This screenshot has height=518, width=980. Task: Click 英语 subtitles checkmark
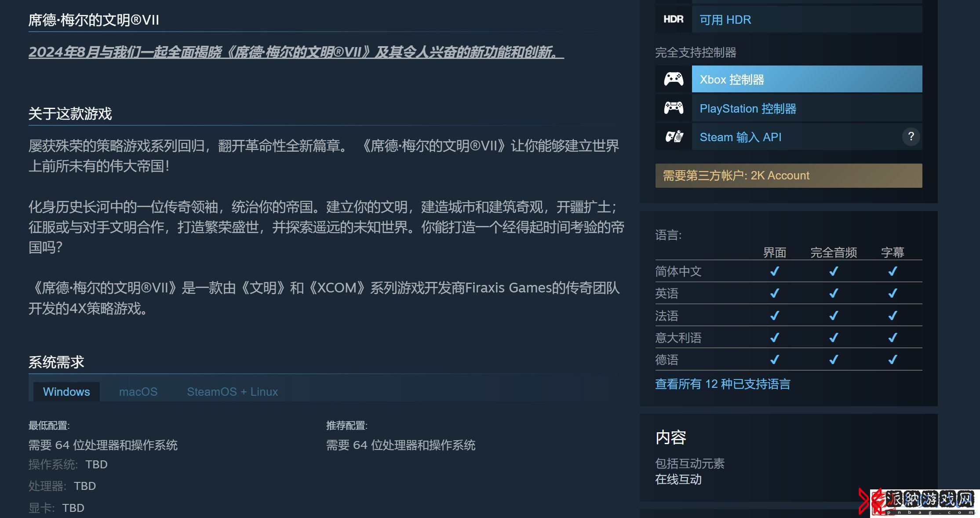pyautogui.click(x=893, y=293)
